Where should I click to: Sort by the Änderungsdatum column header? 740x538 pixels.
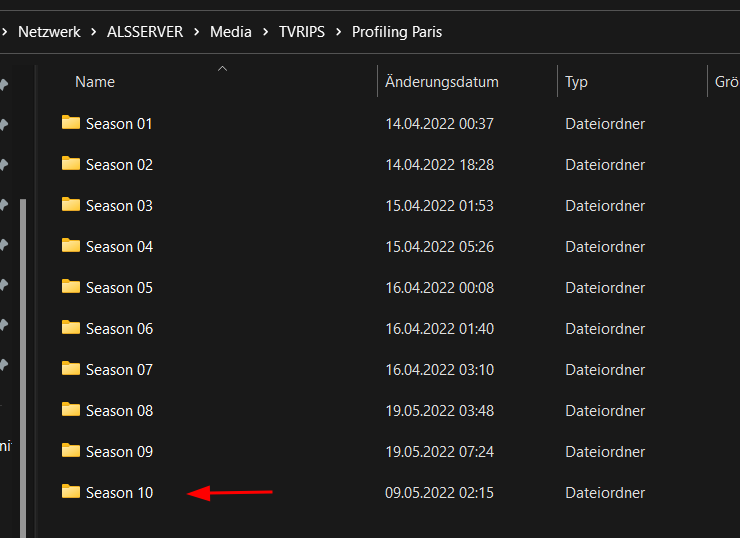[x=442, y=82]
